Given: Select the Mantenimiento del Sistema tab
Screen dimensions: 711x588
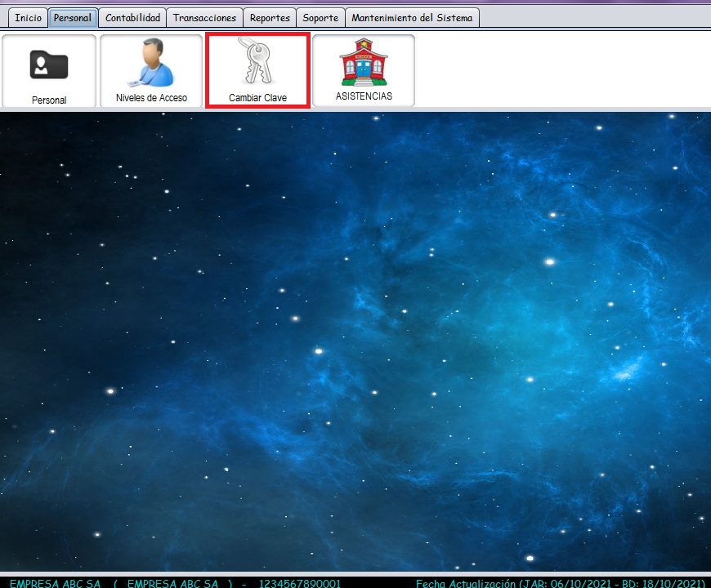Looking at the screenshot, I should coord(412,18).
